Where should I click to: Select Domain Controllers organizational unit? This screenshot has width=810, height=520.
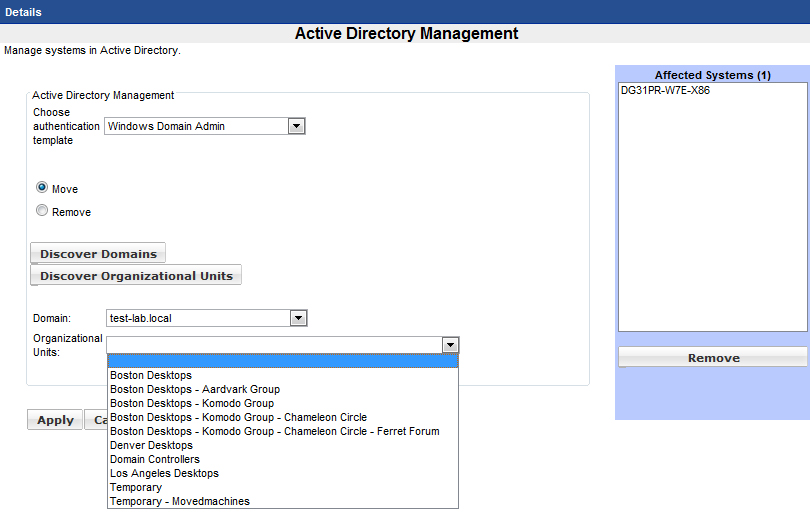[155, 459]
